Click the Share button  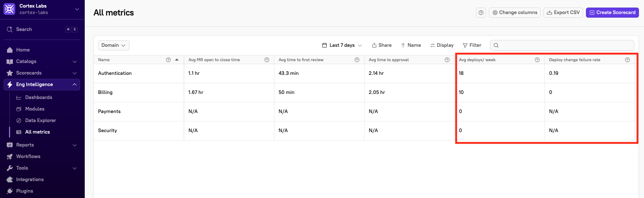click(382, 45)
